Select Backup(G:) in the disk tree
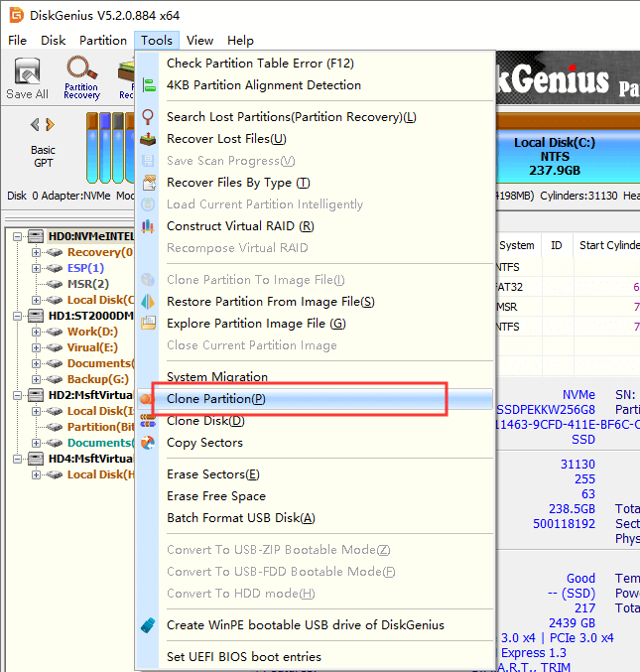 coord(95,379)
